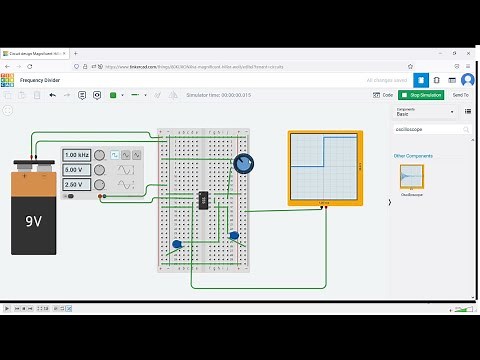Select the square wave button

click(x=114, y=155)
